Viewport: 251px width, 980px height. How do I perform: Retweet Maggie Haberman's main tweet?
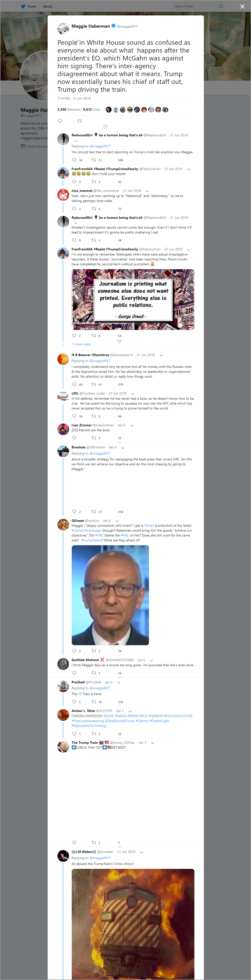[79, 121]
